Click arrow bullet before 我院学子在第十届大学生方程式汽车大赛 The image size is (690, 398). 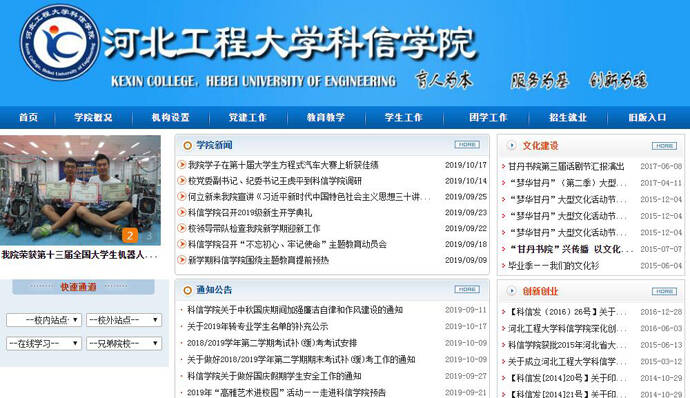(181, 165)
